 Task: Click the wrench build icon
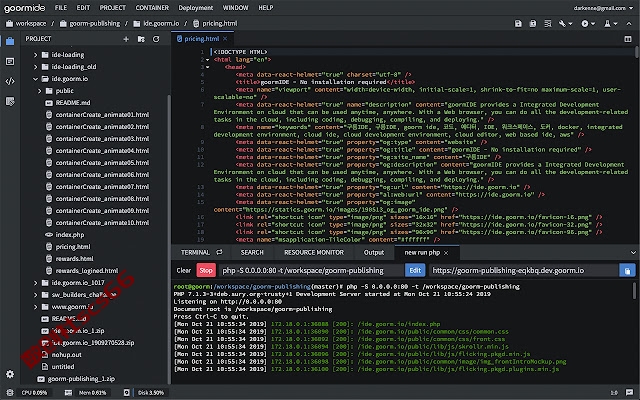(x=562, y=24)
